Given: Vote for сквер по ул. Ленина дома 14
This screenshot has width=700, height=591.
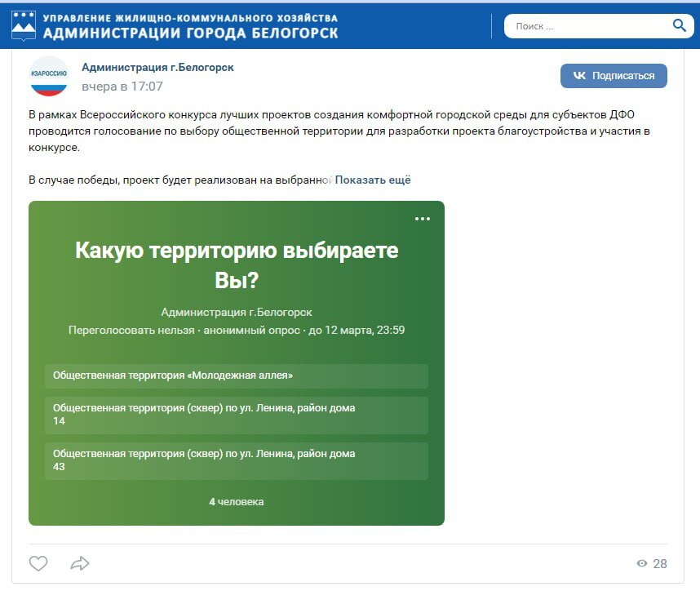Looking at the screenshot, I should coord(237,415).
